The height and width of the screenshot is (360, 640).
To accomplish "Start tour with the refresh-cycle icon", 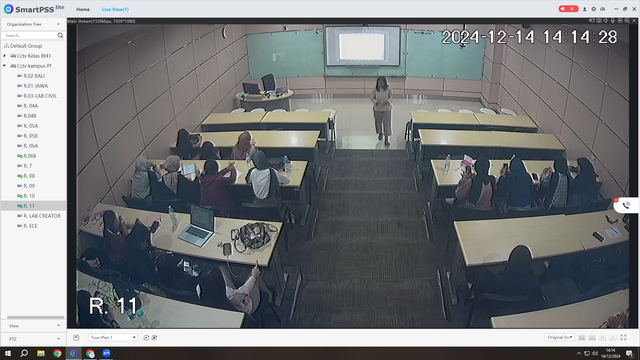I will (x=146, y=338).
